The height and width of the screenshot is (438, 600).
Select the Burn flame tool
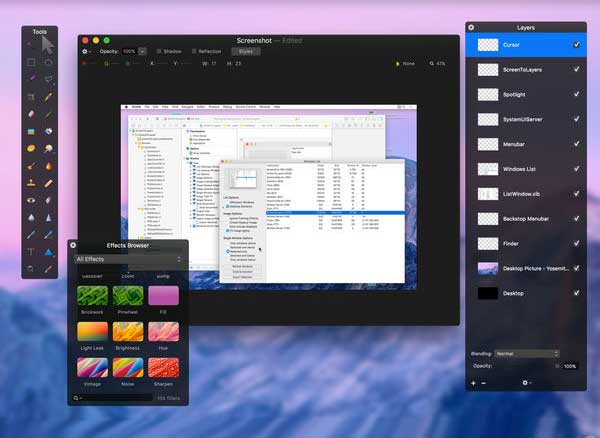point(48,166)
